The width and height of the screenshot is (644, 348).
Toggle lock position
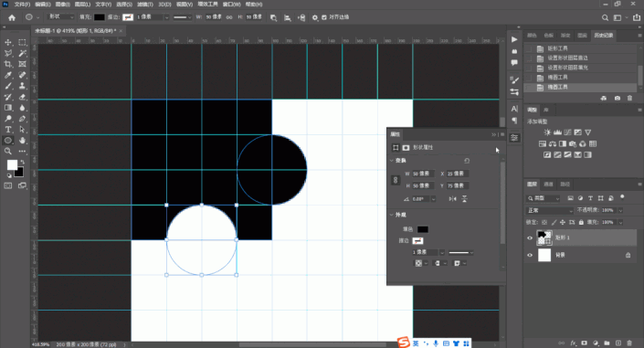click(563, 222)
